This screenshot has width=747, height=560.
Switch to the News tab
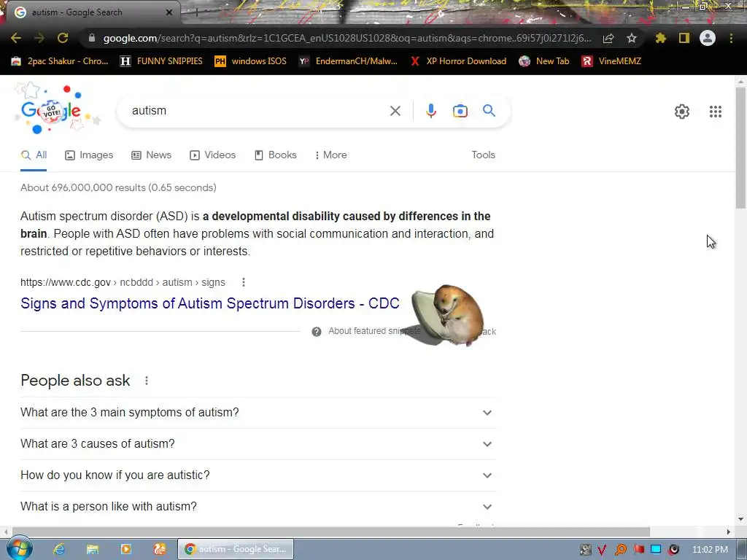point(151,155)
